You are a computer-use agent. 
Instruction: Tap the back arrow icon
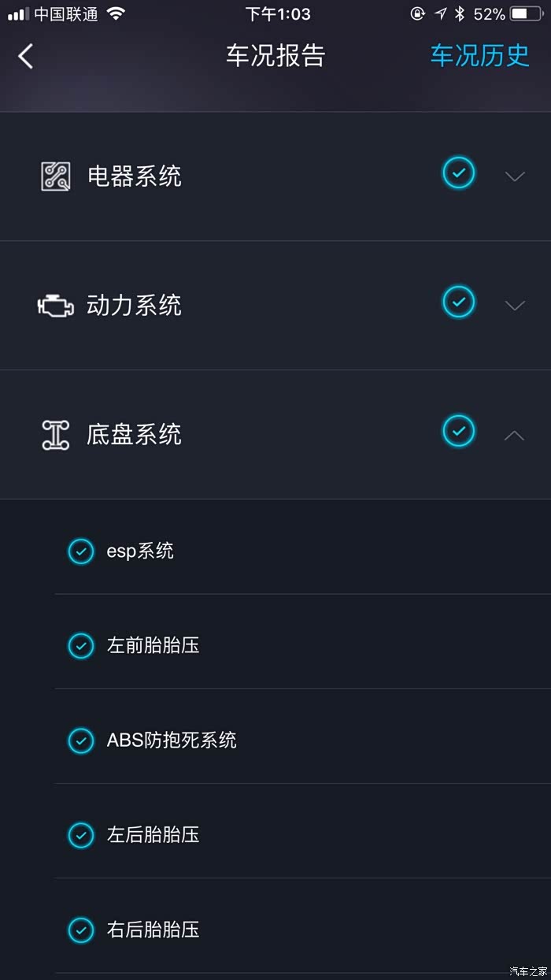26,56
